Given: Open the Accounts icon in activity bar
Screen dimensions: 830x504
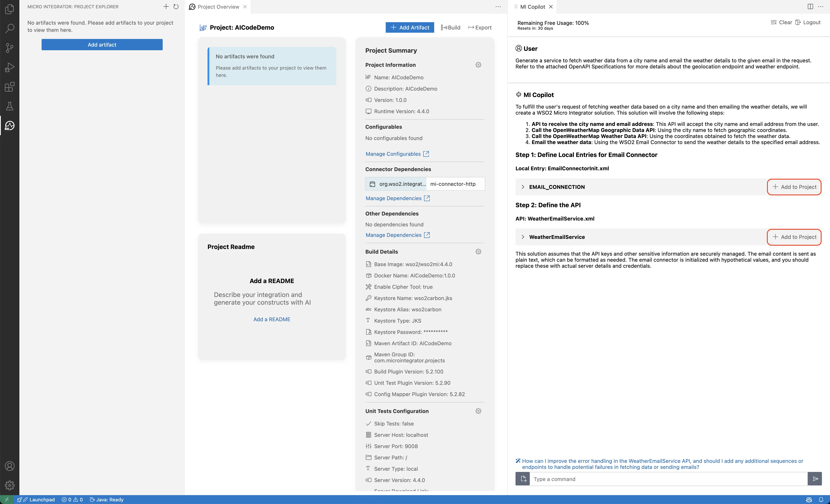Looking at the screenshot, I should tap(9, 466).
